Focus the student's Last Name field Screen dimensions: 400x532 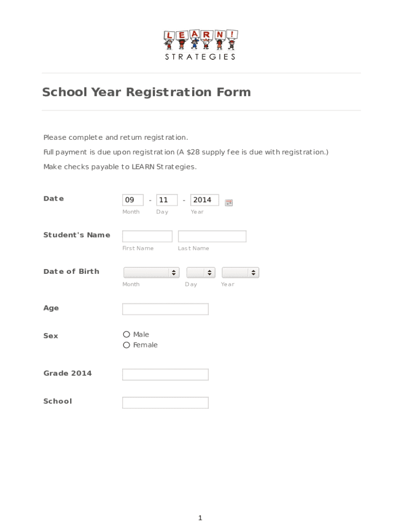(x=212, y=236)
